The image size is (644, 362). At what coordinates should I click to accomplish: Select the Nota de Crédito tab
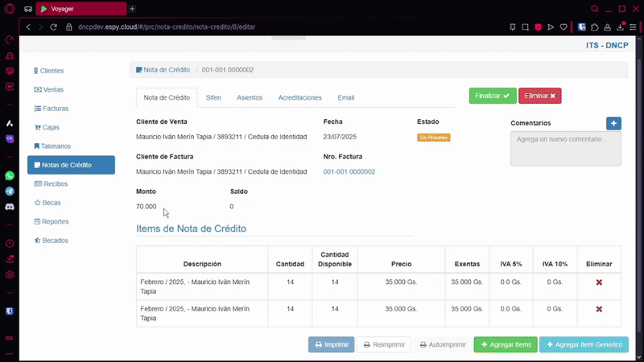[167, 97]
